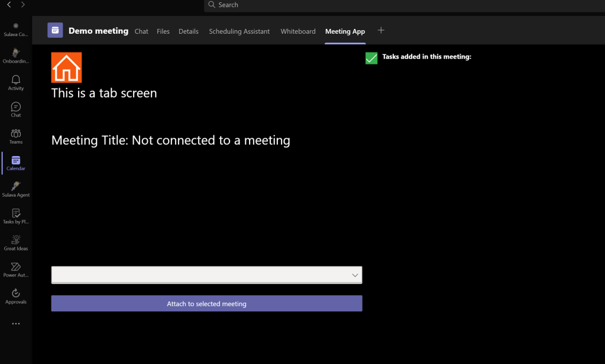
Task: Open the Scheduling Assistant tab
Action: coord(239,31)
